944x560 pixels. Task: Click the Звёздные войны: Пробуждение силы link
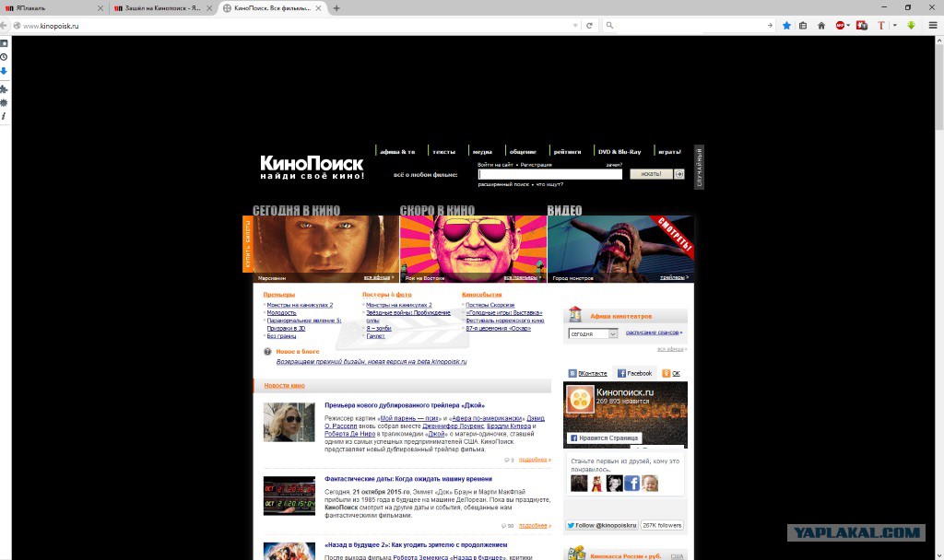pos(408,317)
